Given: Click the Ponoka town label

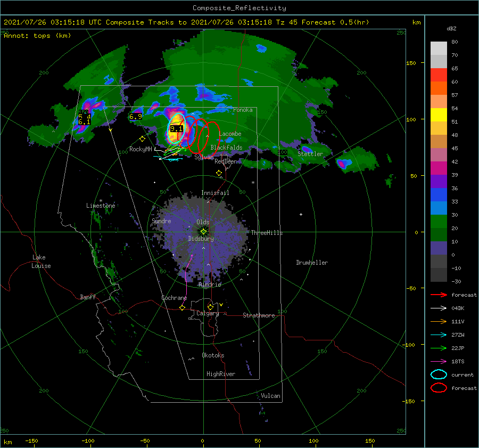Looking at the screenshot, I should click(243, 110).
